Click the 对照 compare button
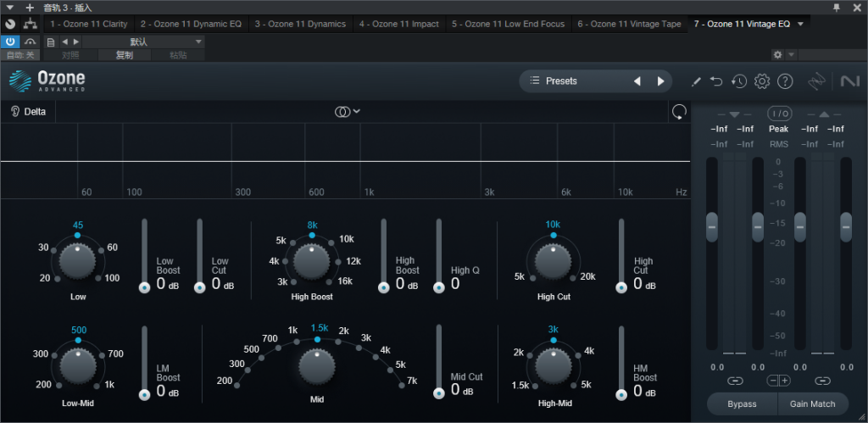Screen dimensions: 868x423 (x=70, y=55)
